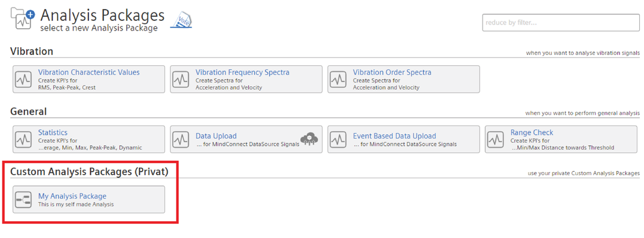Screen dimensions: 644x238
Task: Open Vibration Characteristic Values package link
Action: [x=88, y=72]
